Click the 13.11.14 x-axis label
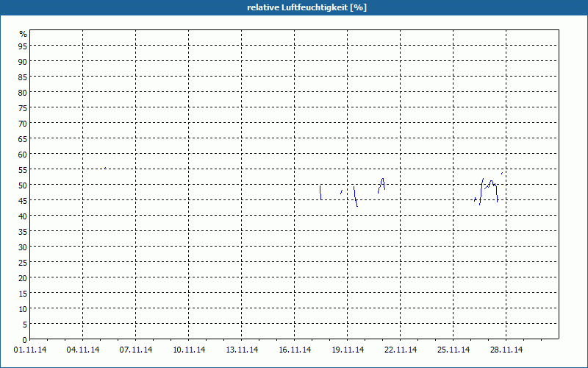The width and height of the screenshot is (588, 368). tap(242, 350)
